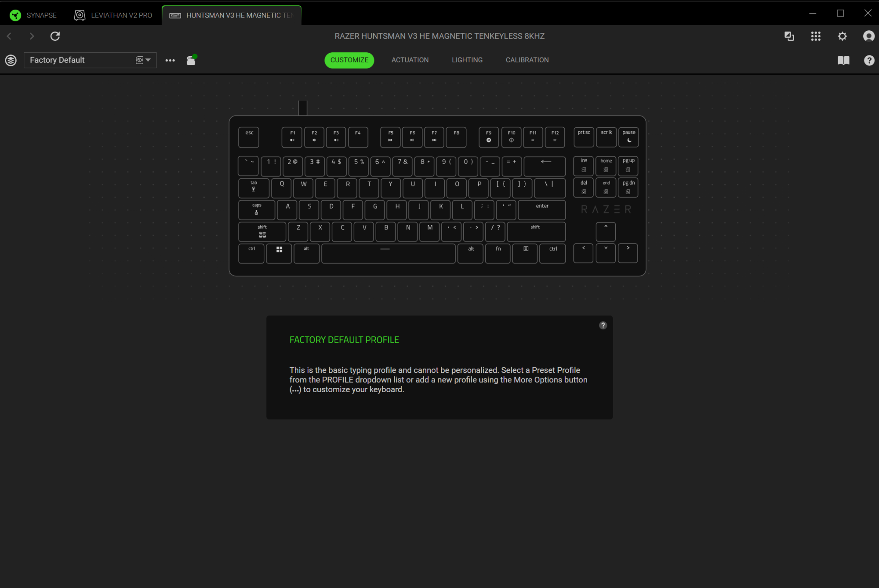Select the spacebar key
Screen dimensions: 879x588
[x=389, y=253]
